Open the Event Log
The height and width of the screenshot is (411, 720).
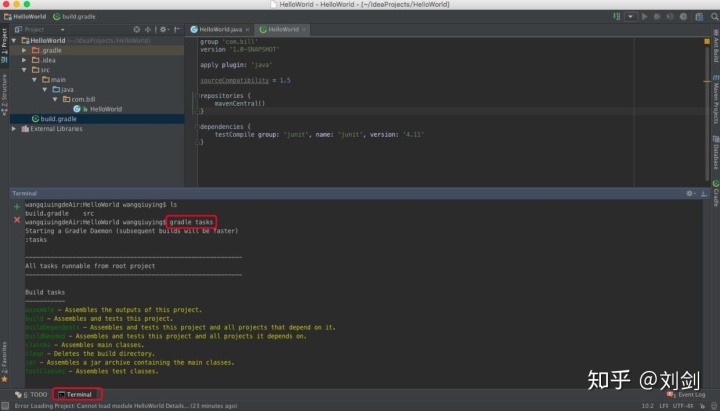pyautogui.click(x=686, y=394)
